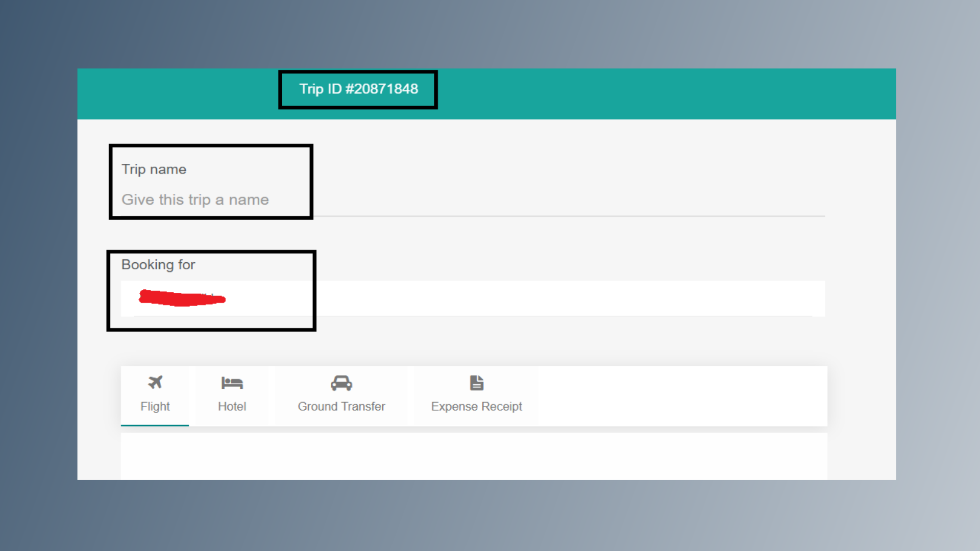The width and height of the screenshot is (980, 551).
Task: Click the document Expense Receipt icon
Action: click(x=476, y=383)
